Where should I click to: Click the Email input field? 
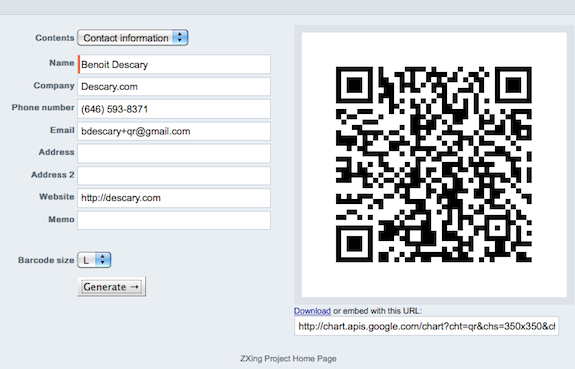coord(174,131)
